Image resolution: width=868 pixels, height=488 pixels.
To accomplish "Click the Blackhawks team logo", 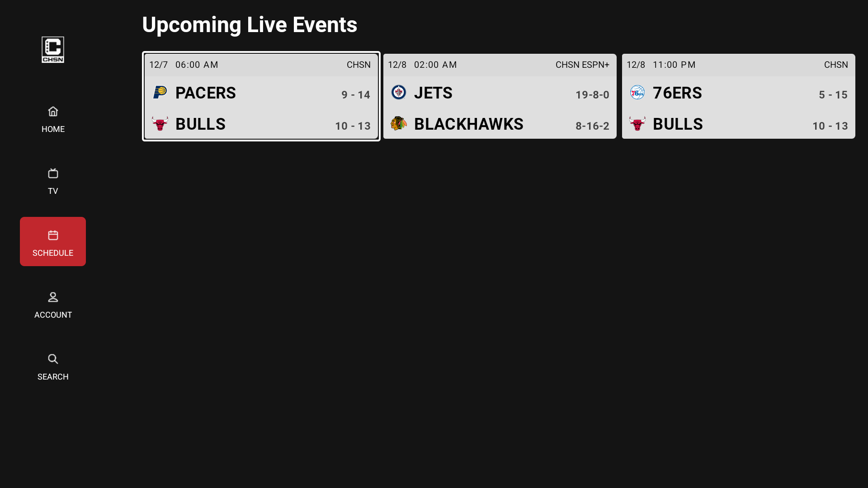I will pyautogui.click(x=398, y=123).
